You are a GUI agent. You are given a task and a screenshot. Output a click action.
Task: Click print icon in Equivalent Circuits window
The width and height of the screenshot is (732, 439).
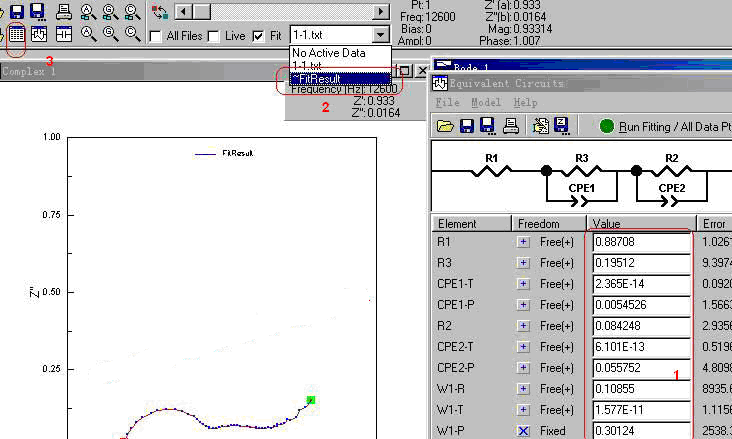point(510,126)
